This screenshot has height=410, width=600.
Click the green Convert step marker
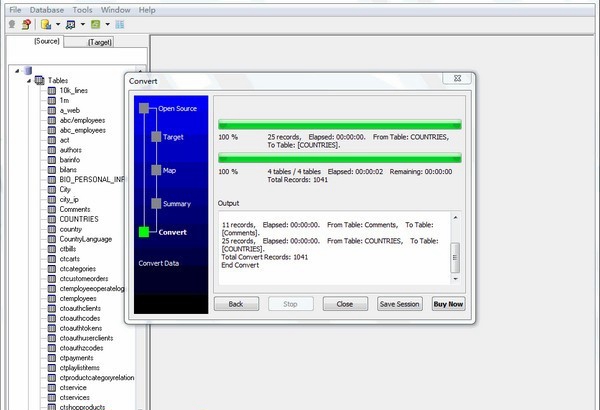coord(144,232)
